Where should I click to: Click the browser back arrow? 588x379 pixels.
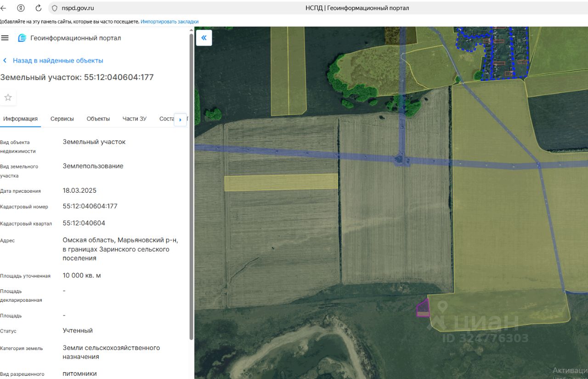[4, 8]
